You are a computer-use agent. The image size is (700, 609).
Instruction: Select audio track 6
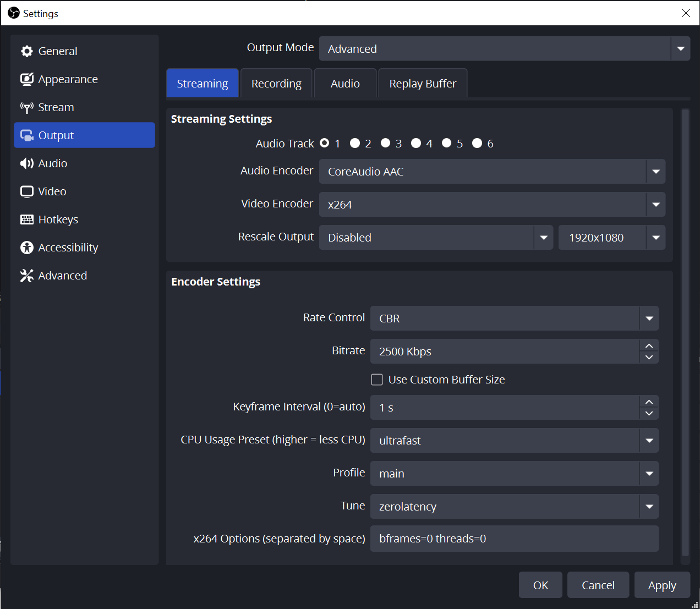click(477, 143)
